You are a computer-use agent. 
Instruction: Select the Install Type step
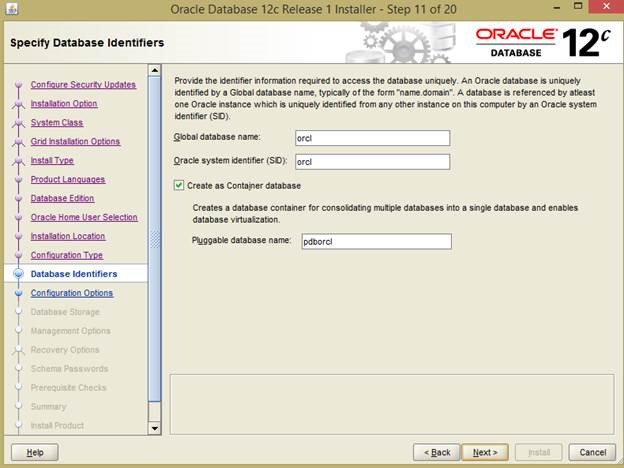(x=52, y=160)
